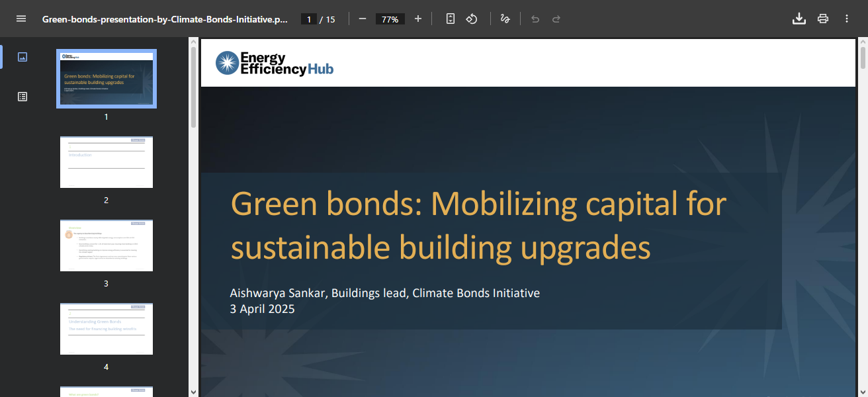This screenshot has width=868, height=397.
Task: Click the undo annotation icon
Action: [535, 19]
